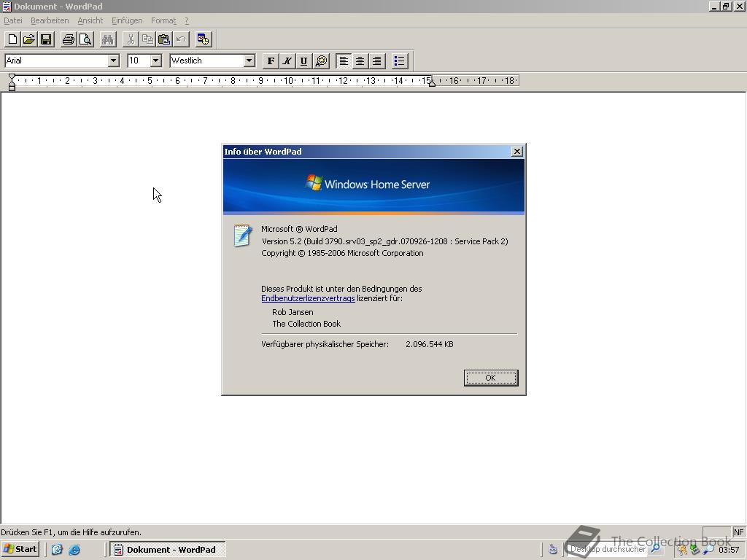
Task: Create a new document with the New icon
Action: point(13,39)
